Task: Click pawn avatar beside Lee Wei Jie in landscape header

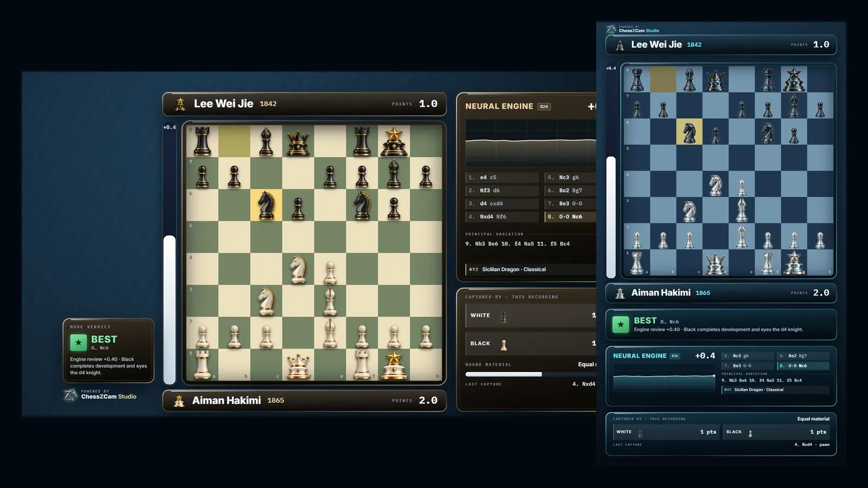Action: pos(181,104)
